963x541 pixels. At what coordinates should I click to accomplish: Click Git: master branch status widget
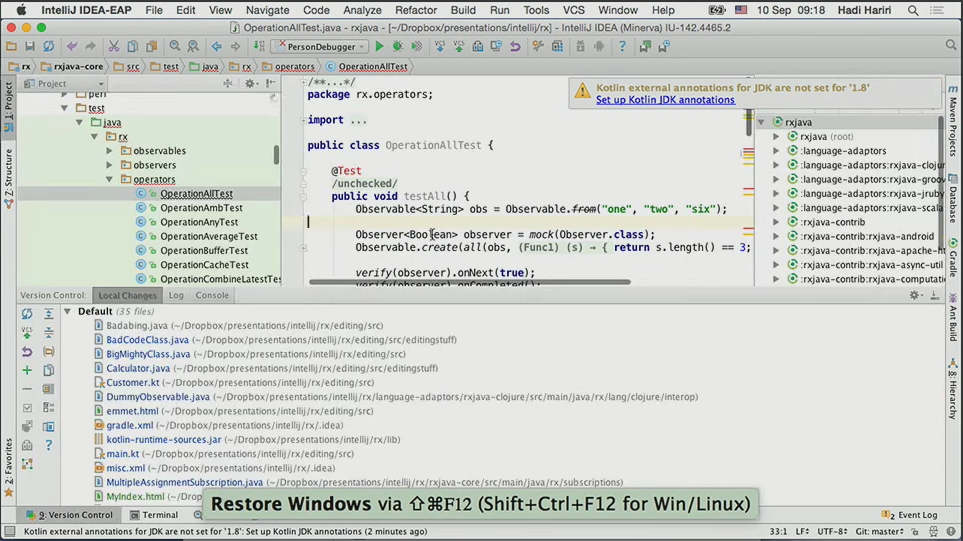click(879, 531)
